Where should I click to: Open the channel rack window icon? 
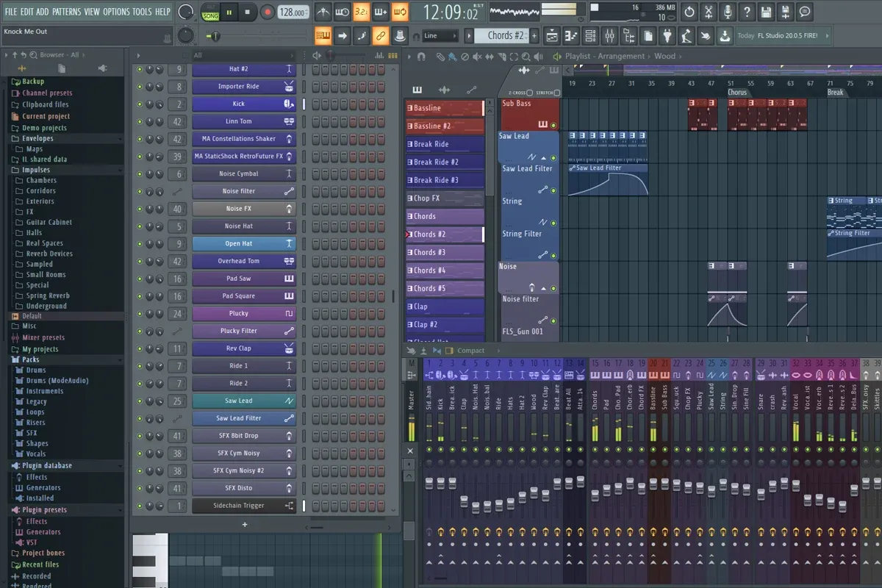tap(590, 35)
